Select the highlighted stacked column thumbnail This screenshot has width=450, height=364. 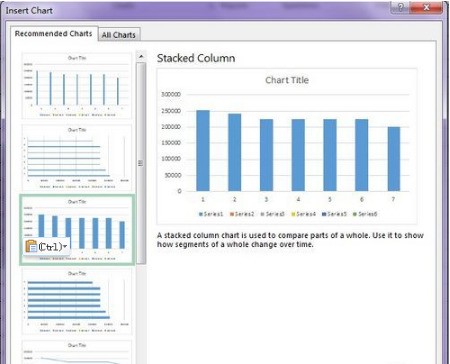tap(77, 230)
